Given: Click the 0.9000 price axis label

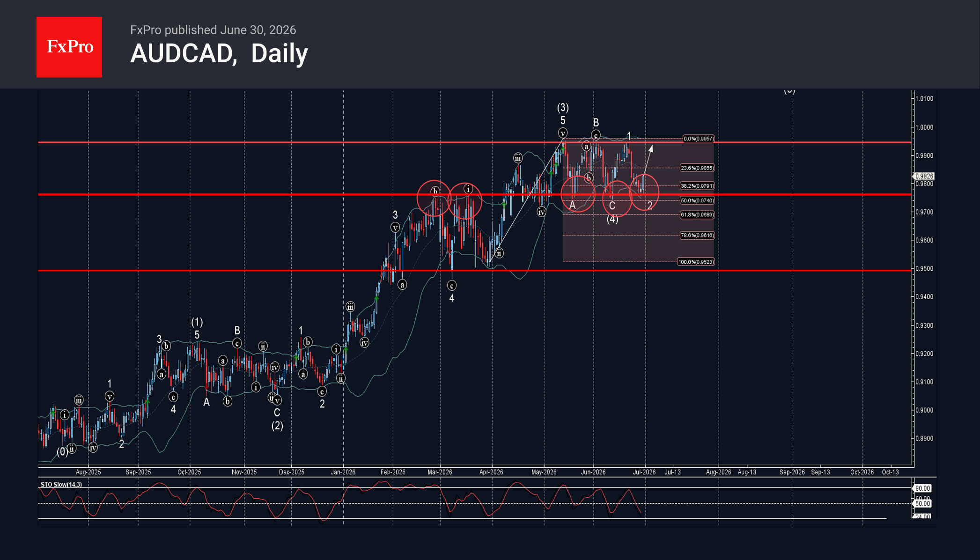Looking at the screenshot, I should coord(924,410).
